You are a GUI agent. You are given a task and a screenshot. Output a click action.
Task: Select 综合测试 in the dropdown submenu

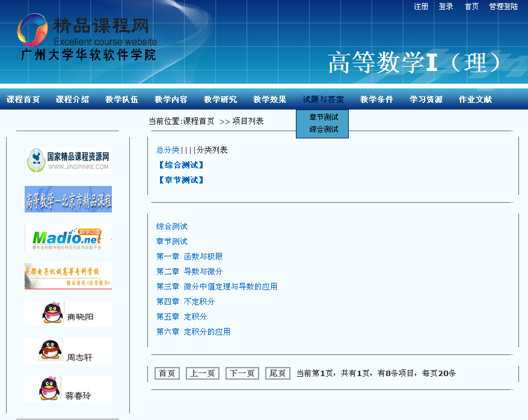324,129
